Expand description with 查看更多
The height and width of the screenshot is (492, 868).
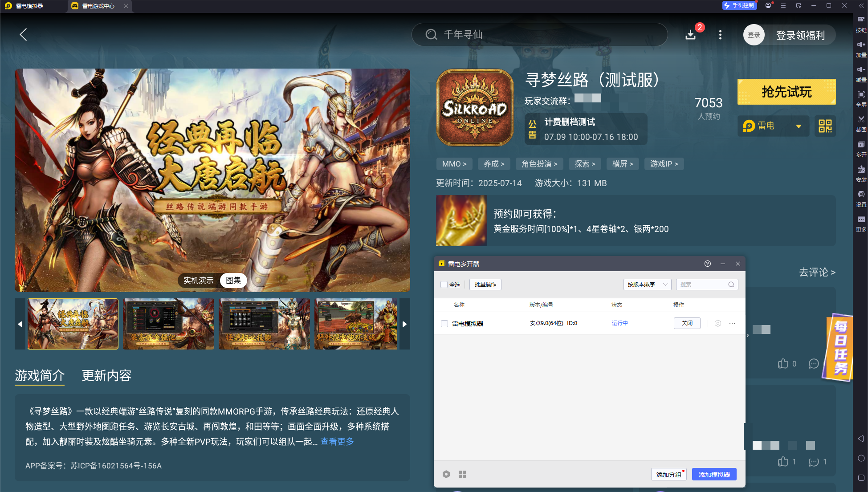coord(337,442)
